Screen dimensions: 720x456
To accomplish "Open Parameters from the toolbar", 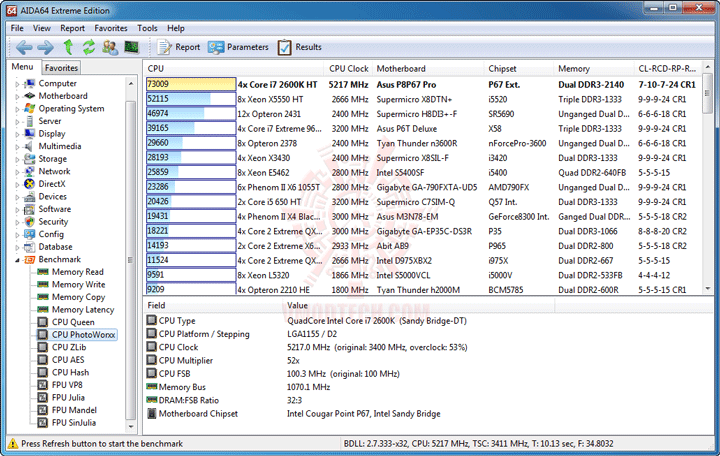I will [238, 47].
